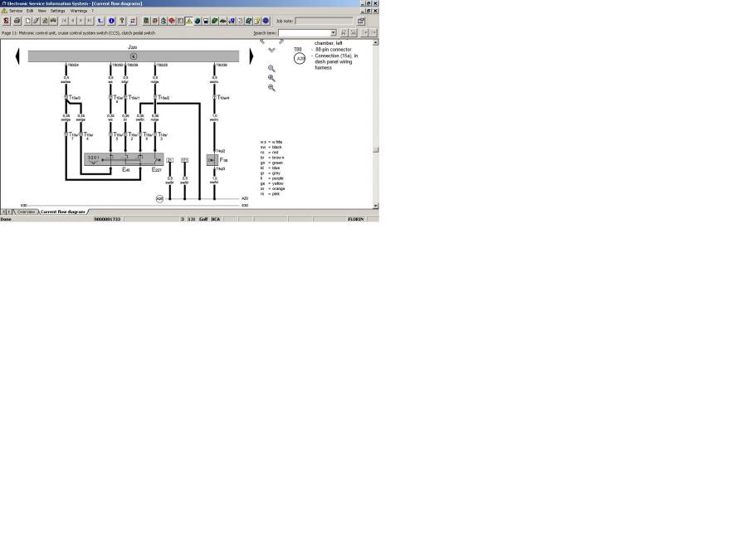747x560 pixels.
Task: Go to the previous diagram page with left arrow
Action: coord(17,56)
